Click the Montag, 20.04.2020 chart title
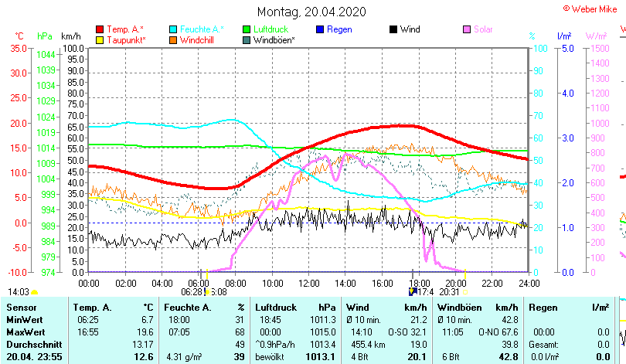 pos(312,12)
